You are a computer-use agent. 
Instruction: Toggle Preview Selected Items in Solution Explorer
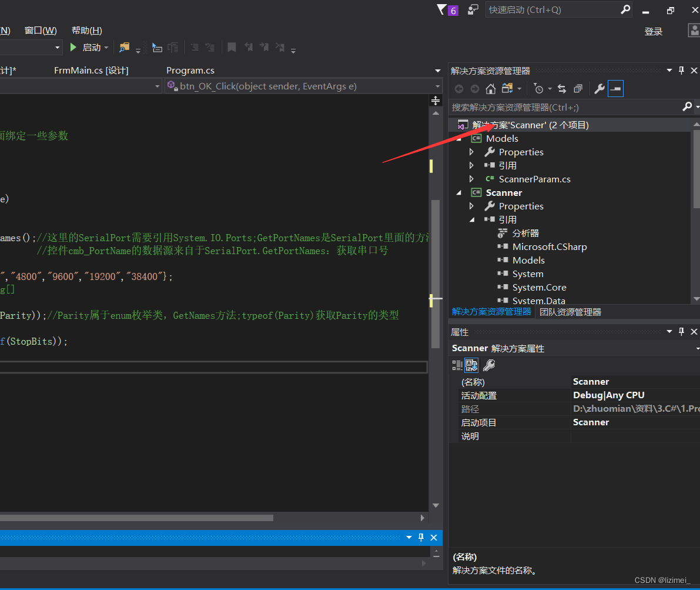(615, 89)
